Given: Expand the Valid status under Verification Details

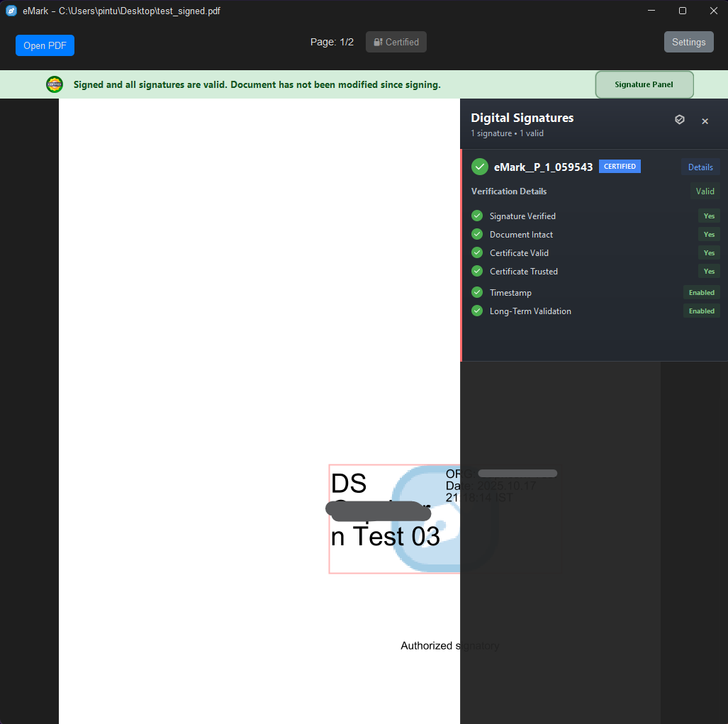Looking at the screenshot, I should click(705, 191).
